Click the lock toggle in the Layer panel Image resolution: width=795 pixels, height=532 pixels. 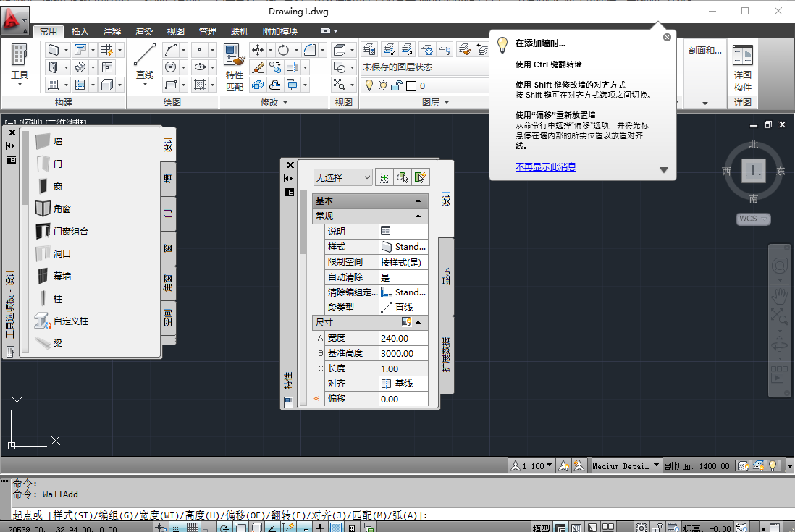click(395, 85)
